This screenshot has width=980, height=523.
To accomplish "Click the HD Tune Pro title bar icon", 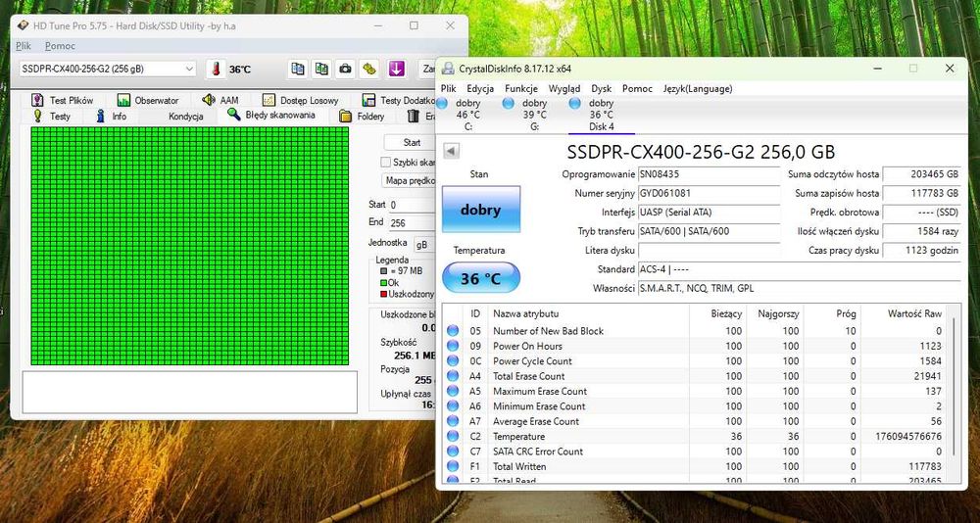I will point(23,25).
